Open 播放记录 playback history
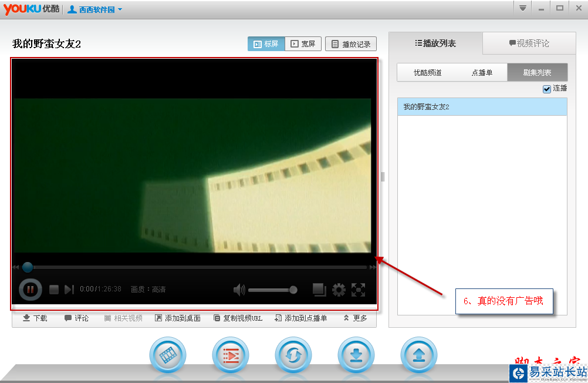Viewport: 588px width, 383px height. [x=351, y=44]
